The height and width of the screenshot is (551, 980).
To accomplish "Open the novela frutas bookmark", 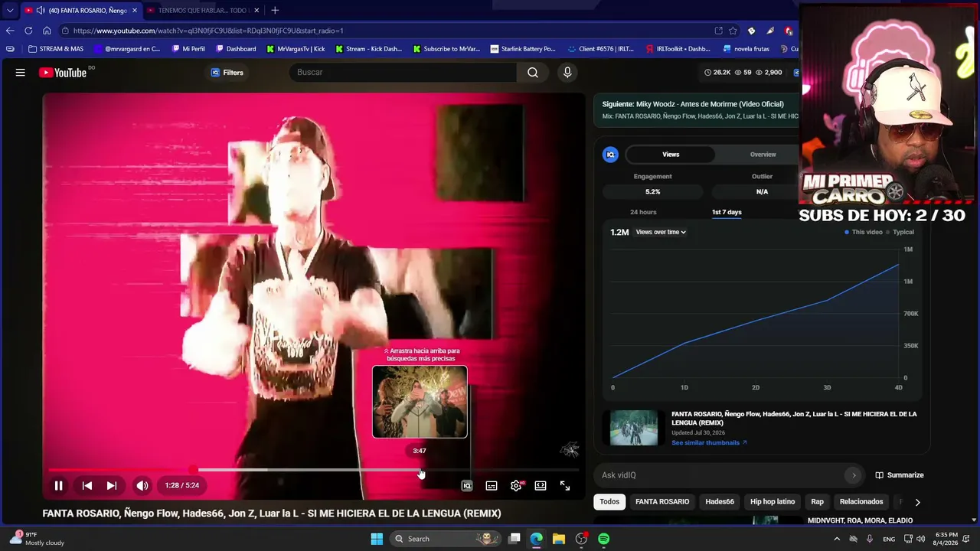I will 746,49.
